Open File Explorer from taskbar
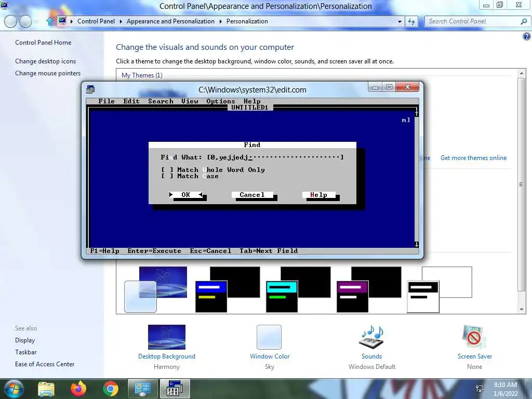The image size is (532, 399). point(46,389)
